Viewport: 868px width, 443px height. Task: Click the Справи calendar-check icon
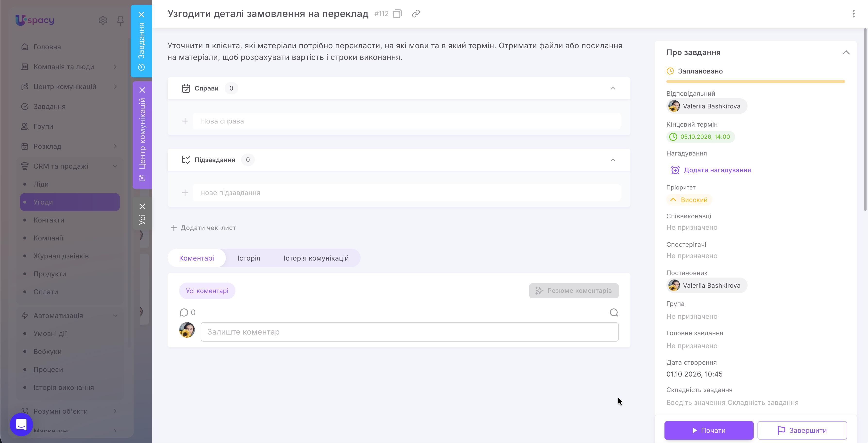186,88
